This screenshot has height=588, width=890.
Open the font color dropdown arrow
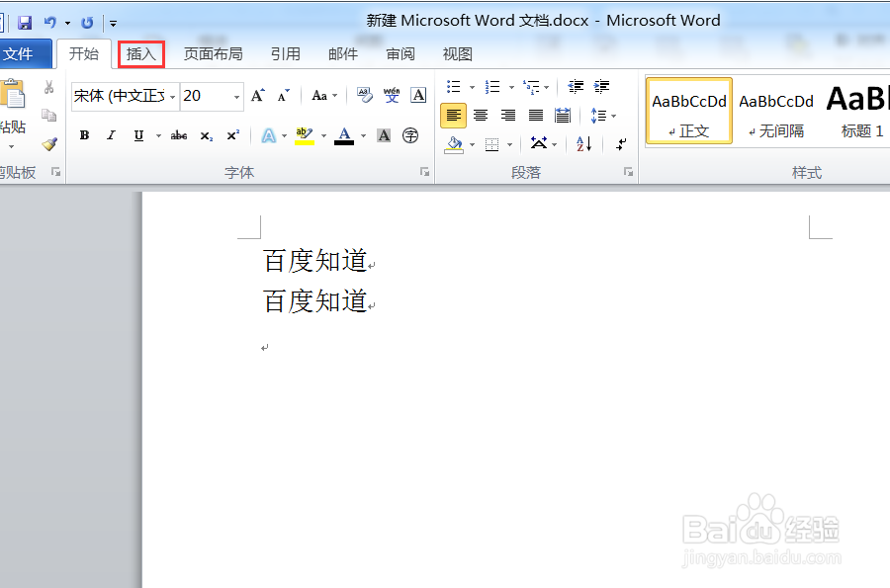point(363,136)
